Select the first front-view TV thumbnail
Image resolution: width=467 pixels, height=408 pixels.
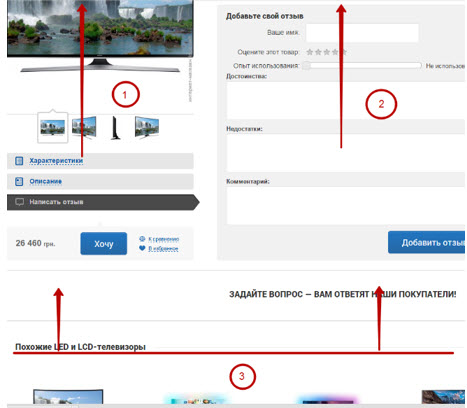coord(53,127)
